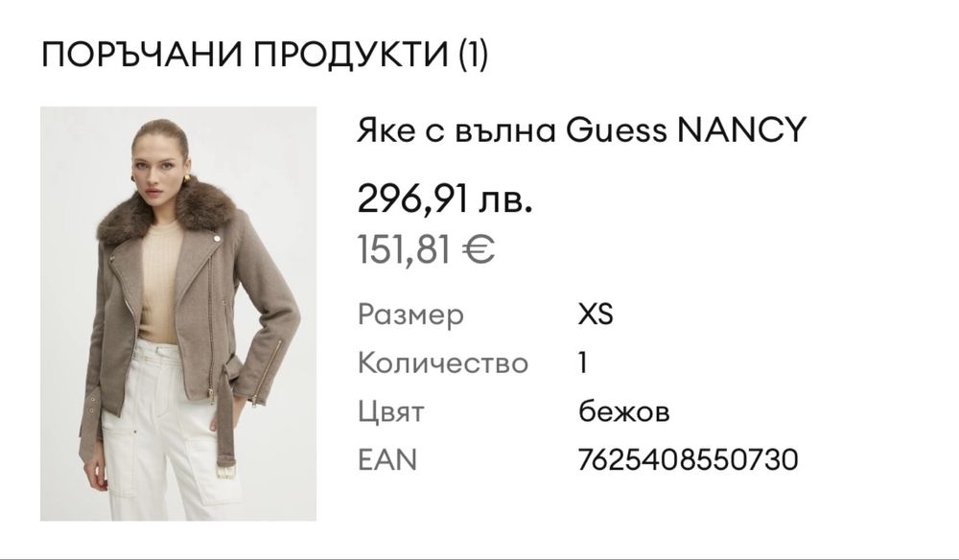This screenshot has height=560, width=959.
Task: Select the EAN number 7625408550730
Action: (688, 460)
